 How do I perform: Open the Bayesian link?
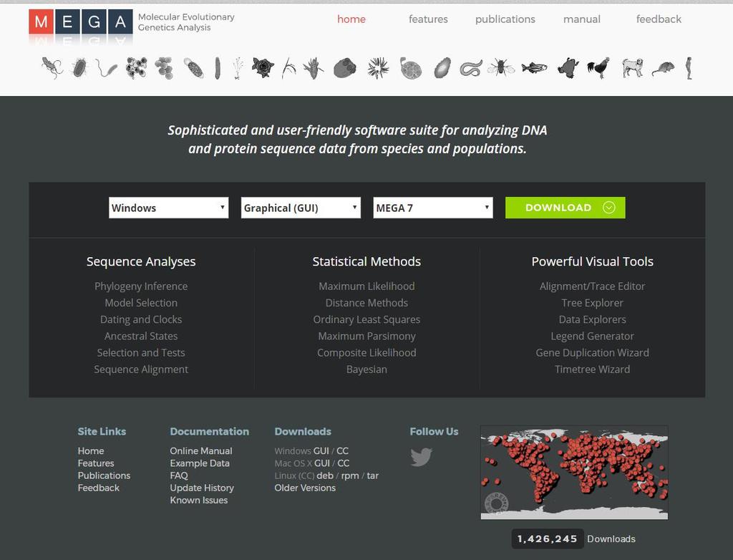point(366,370)
